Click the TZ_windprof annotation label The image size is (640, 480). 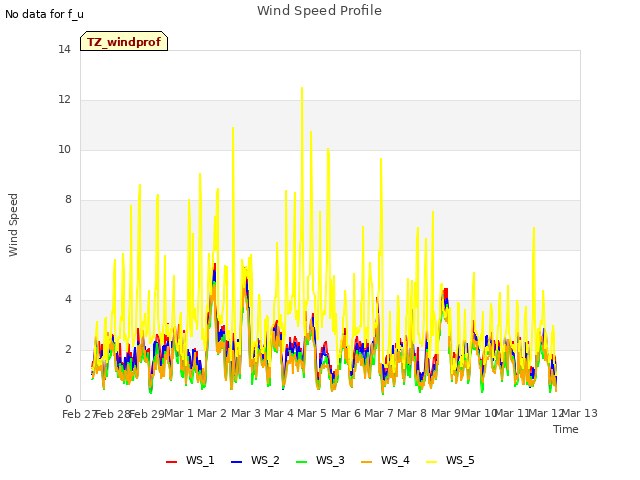click(124, 42)
